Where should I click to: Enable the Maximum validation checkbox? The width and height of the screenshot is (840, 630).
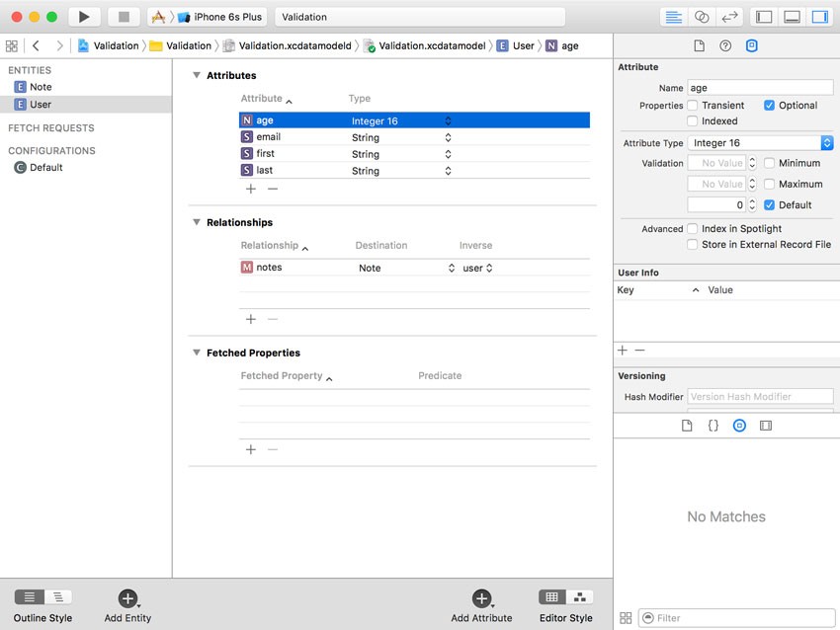(x=769, y=184)
